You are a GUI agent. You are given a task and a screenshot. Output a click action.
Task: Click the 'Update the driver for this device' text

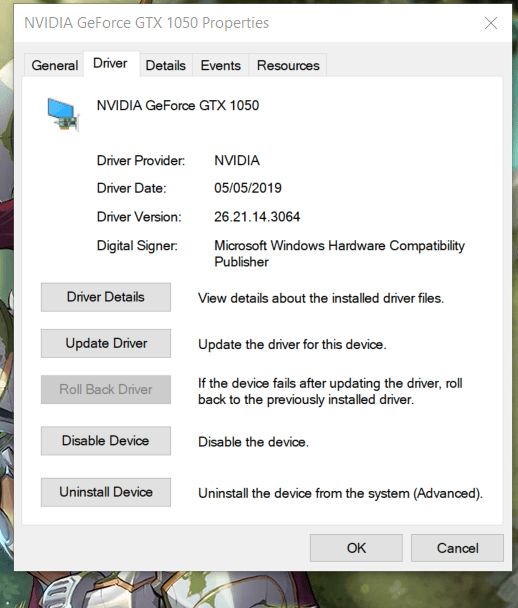(x=292, y=344)
